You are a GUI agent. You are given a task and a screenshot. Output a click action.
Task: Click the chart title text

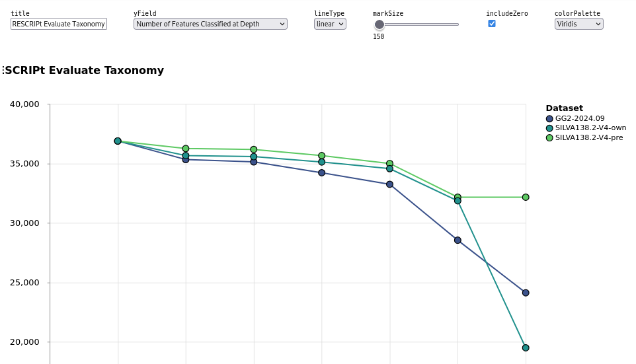[83, 71]
